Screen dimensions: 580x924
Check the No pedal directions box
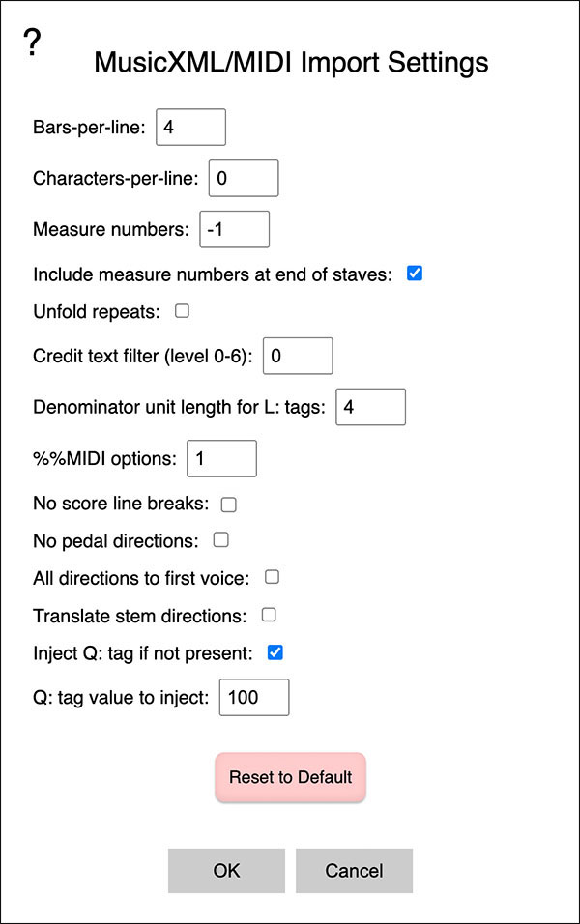point(220,539)
